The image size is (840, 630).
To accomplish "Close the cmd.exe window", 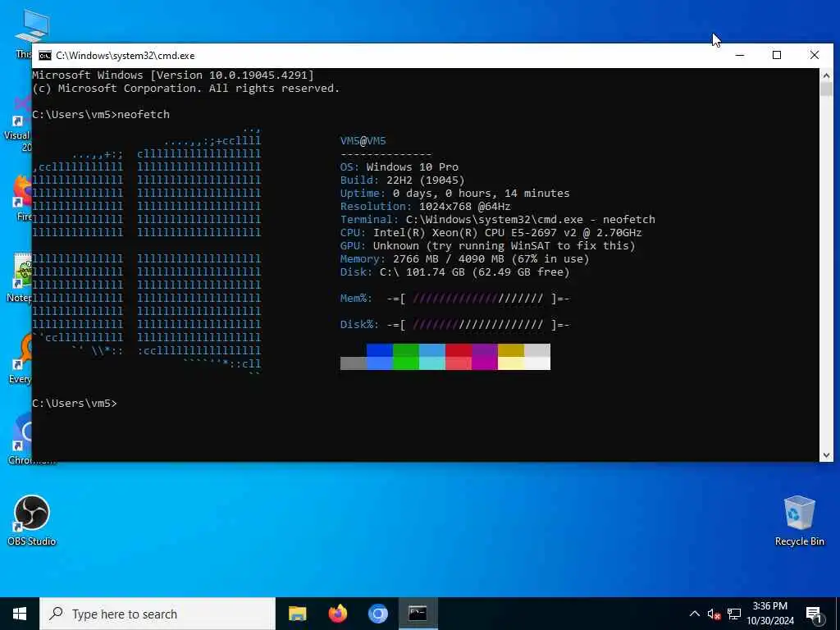I will 815,55.
